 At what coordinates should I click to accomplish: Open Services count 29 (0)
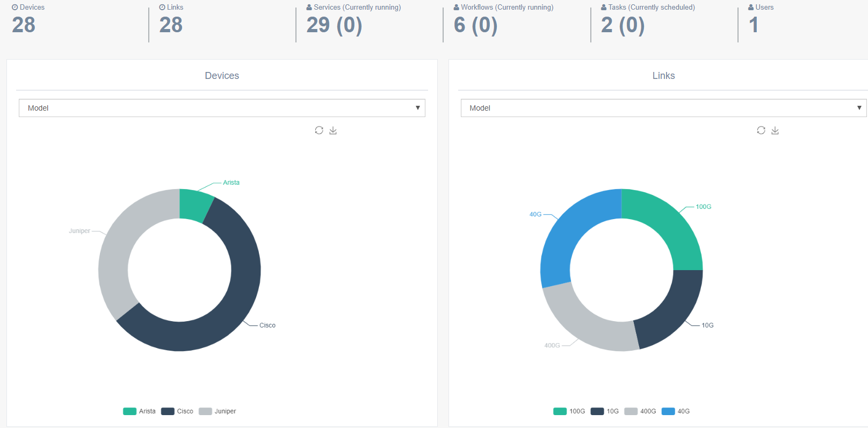click(334, 25)
